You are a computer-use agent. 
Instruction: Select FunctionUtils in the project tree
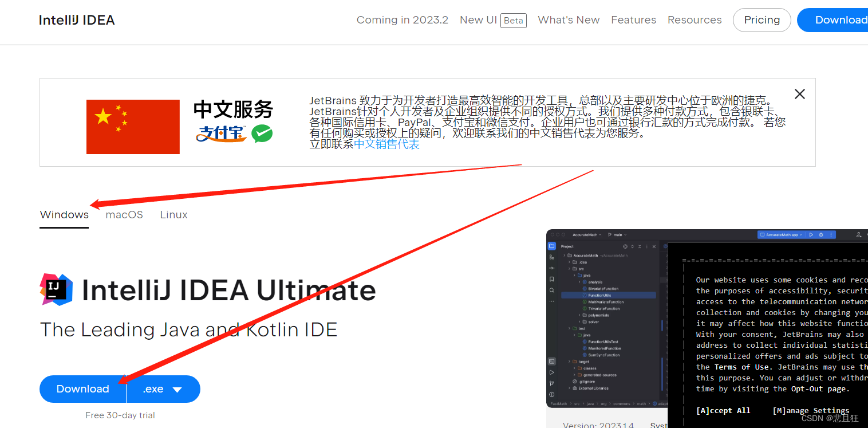(609, 295)
